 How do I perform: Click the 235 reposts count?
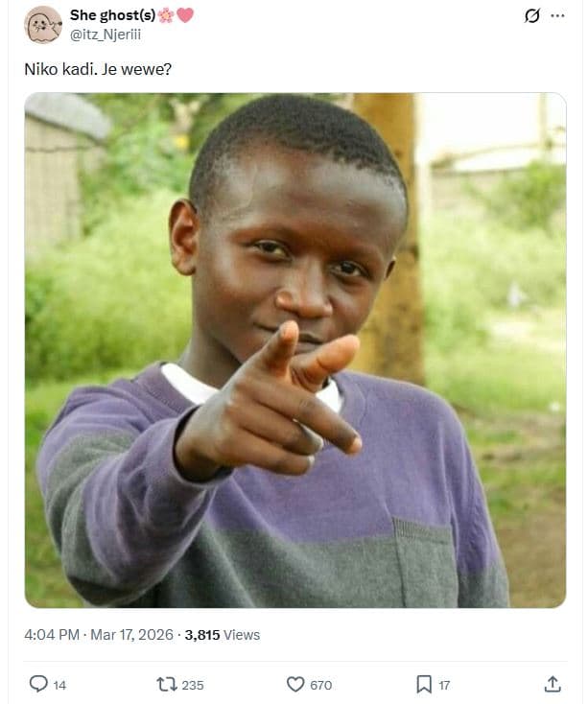pos(193,685)
